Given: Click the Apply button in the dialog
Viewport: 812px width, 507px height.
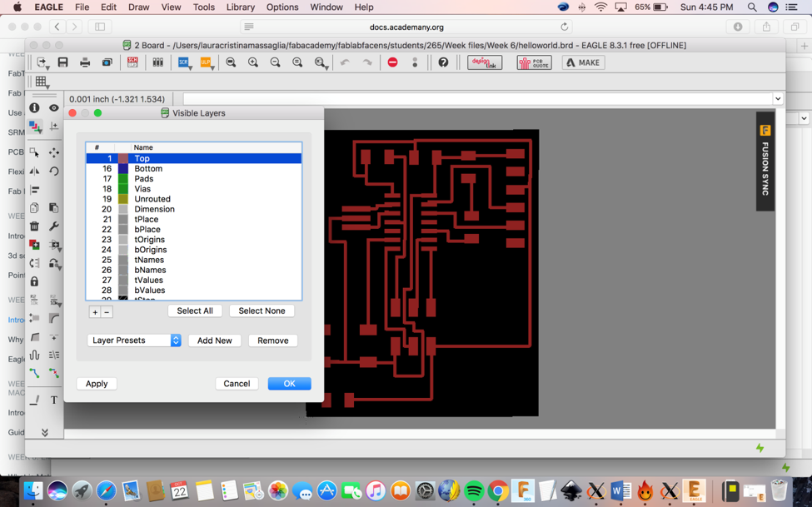Looking at the screenshot, I should [x=97, y=384].
